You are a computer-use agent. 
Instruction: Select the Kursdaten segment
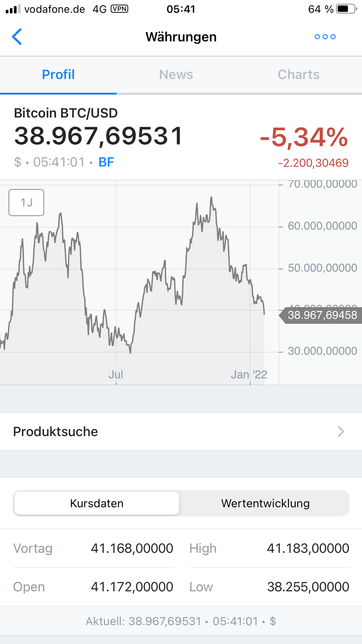(97, 503)
